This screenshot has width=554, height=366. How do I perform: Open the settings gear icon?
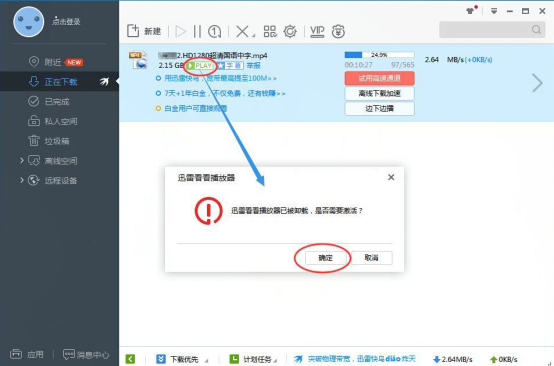pyautogui.click(x=290, y=31)
